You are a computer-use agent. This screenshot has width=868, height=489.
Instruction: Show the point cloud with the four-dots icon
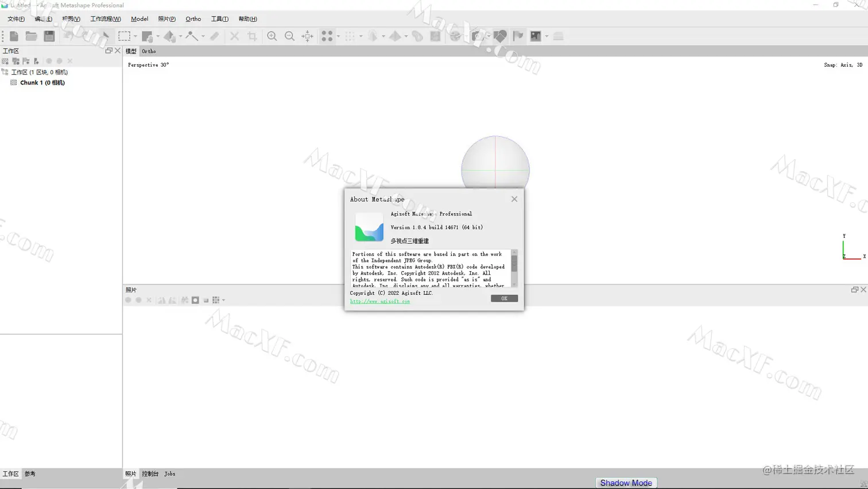coord(327,36)
